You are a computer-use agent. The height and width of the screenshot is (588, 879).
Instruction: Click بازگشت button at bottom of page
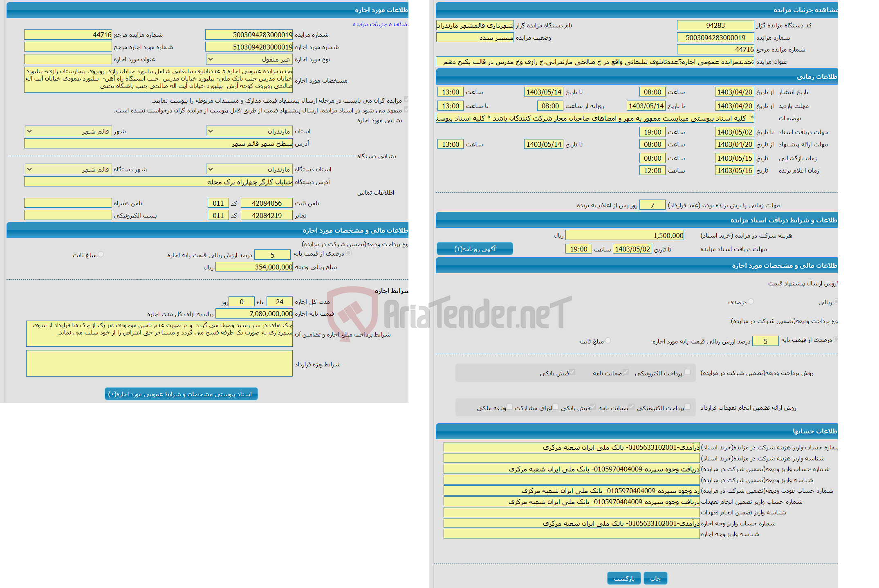point(624,578)
